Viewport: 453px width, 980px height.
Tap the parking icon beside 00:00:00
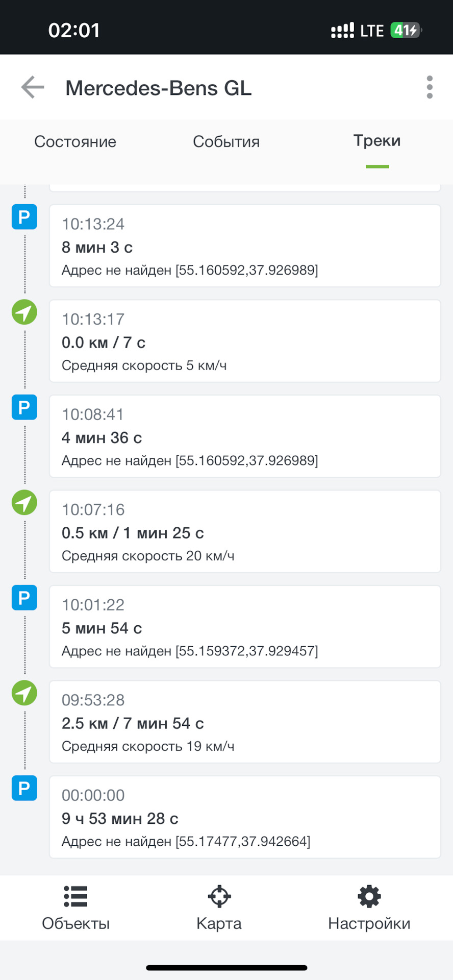[24, 788]
